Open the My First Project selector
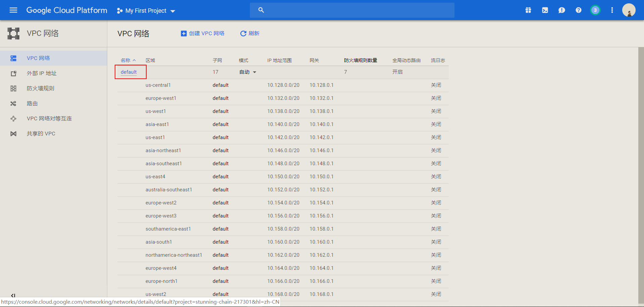The width and height of the screenshot is (644, 307). pyautogui.click(x=146, y=11)
